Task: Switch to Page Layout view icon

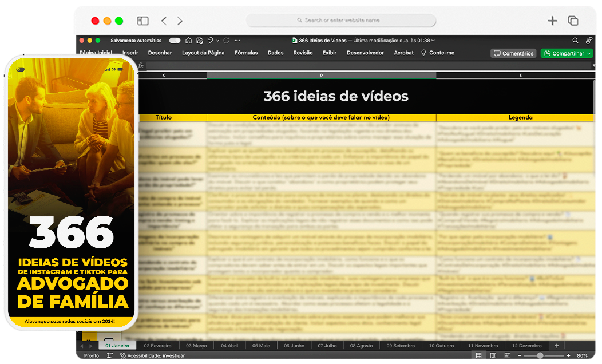Action: tap(493, 356)
